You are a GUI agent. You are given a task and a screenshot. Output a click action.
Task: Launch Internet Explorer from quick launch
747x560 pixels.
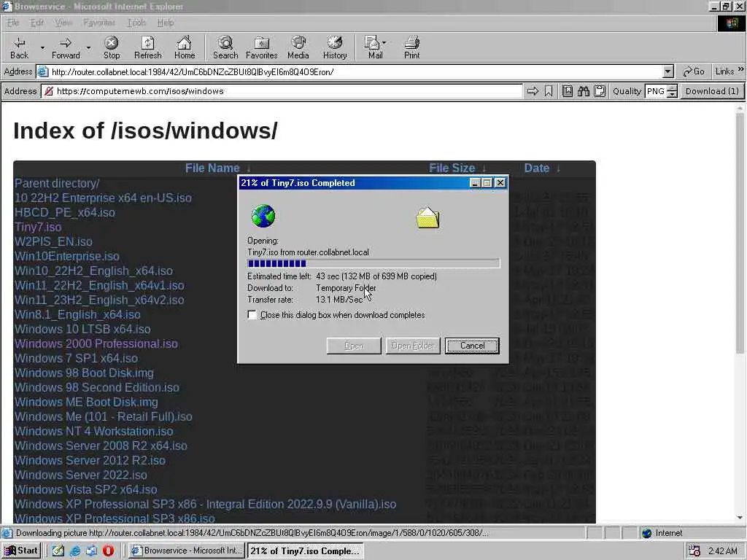coord(75,551)
